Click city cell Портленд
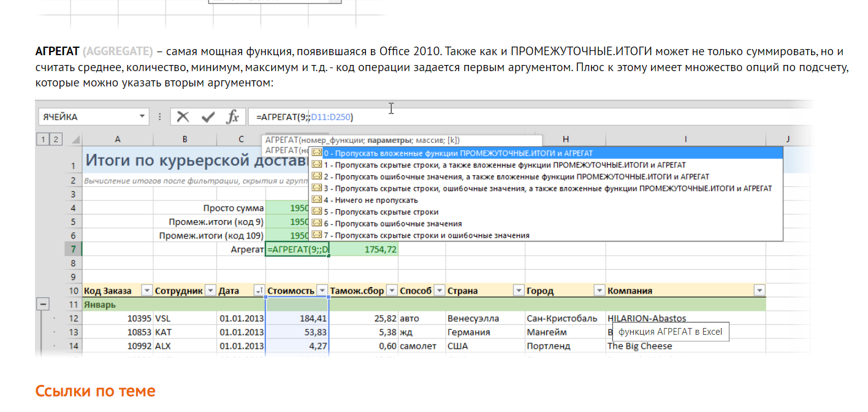The height and width of the screenshot is (412, 868). click(565, 346)
